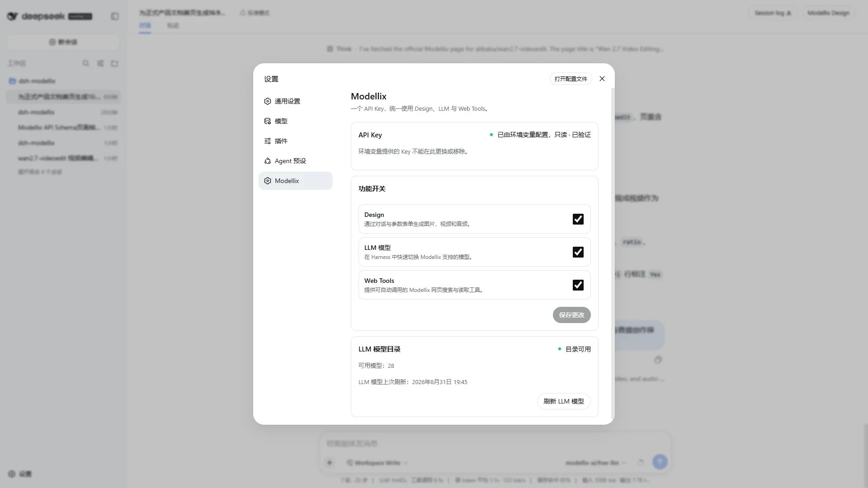Screen dimensions: 868x488
Task: Click the database icon beside 模型
Action: click(x=268, y=121)
